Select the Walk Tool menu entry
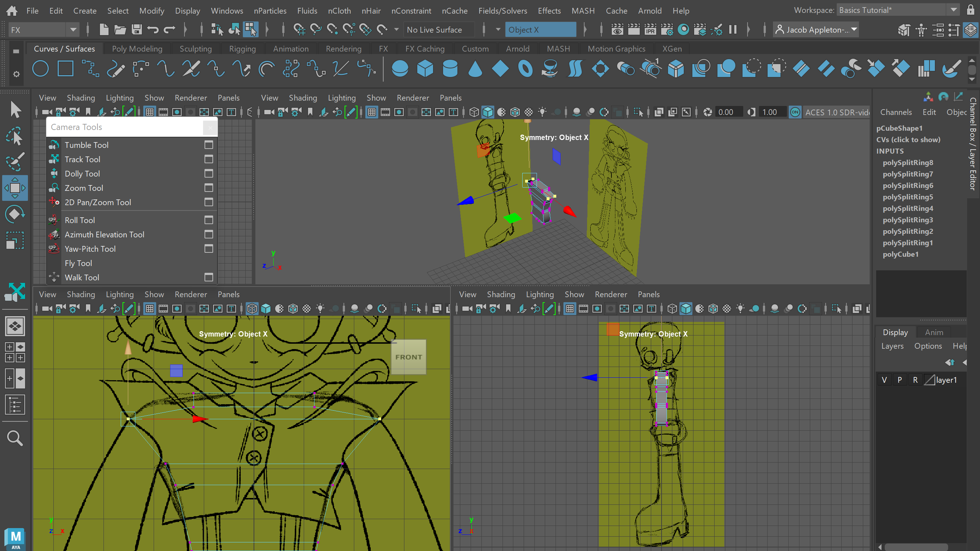This screenshot has height=551, width=980. click(82, 277)
